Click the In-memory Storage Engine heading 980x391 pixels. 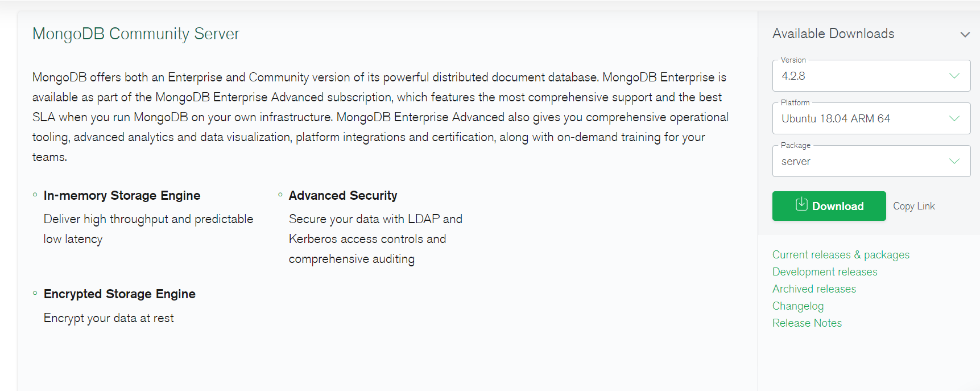[x=122, y=196]
